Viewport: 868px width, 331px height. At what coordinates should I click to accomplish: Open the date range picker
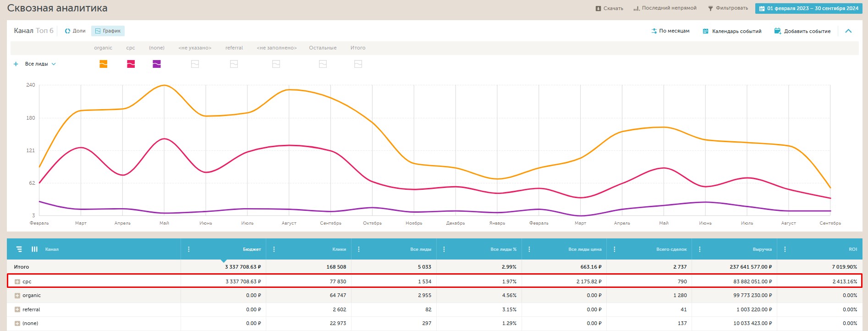click(808, 8)
